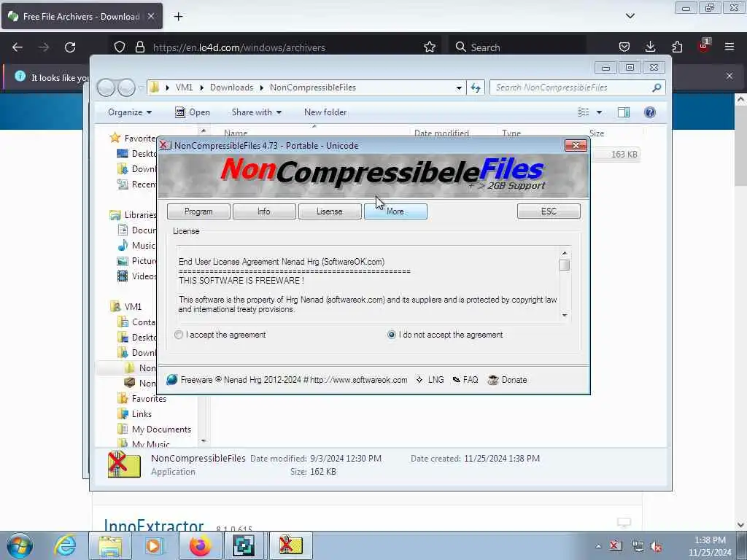
Task: Select VM1 in the navigation pane
Action: tap(133, 307)
